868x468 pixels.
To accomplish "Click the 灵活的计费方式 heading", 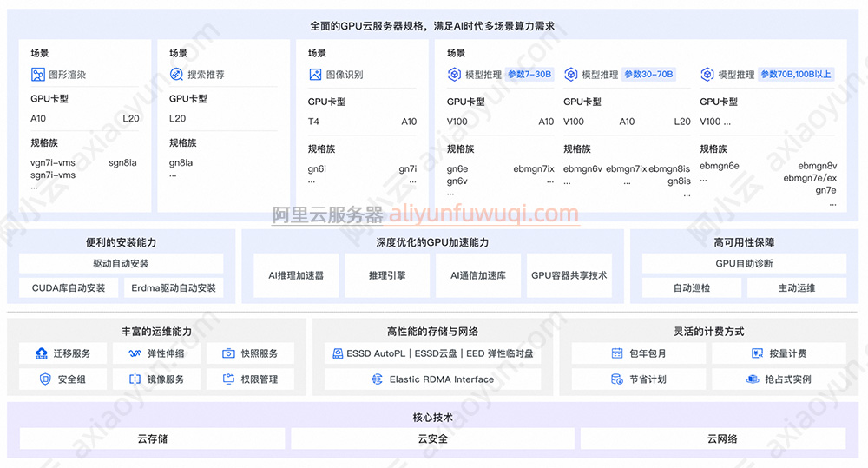I will 708,332.
